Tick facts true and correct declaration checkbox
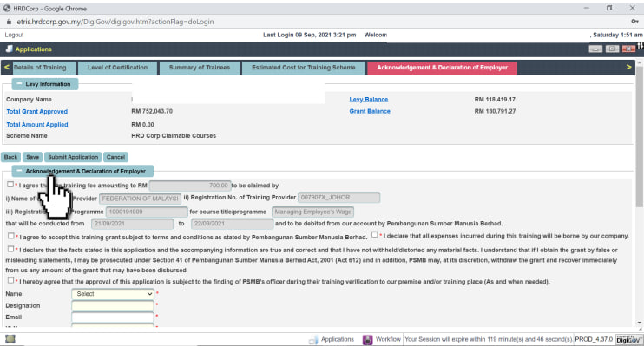 pos(10,249)
